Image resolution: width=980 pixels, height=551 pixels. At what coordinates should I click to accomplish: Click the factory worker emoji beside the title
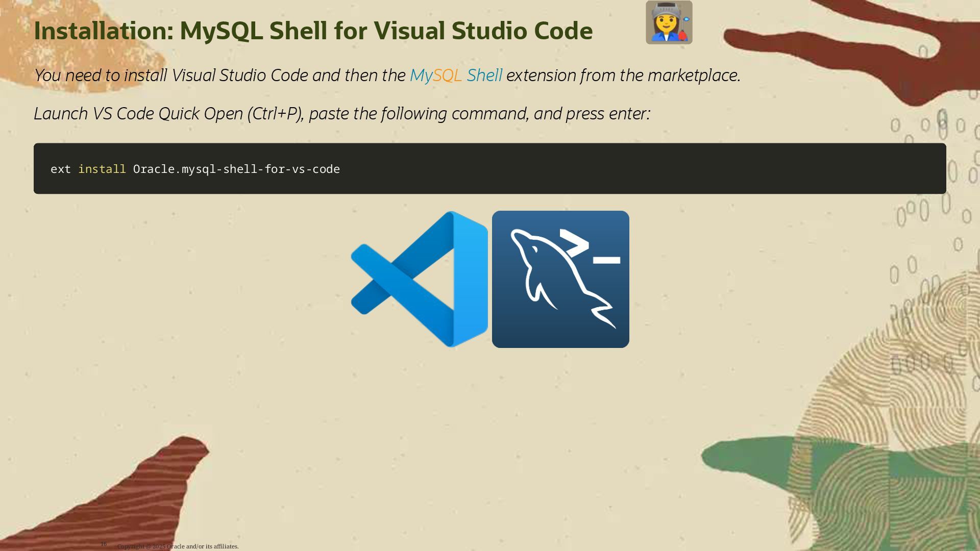[669, 22]
